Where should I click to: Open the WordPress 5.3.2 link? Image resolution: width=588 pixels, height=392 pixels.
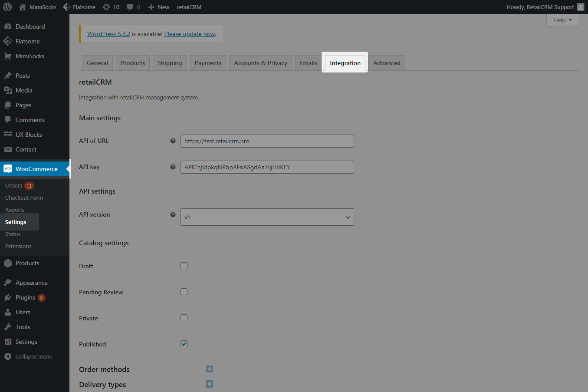coord(108,34)
